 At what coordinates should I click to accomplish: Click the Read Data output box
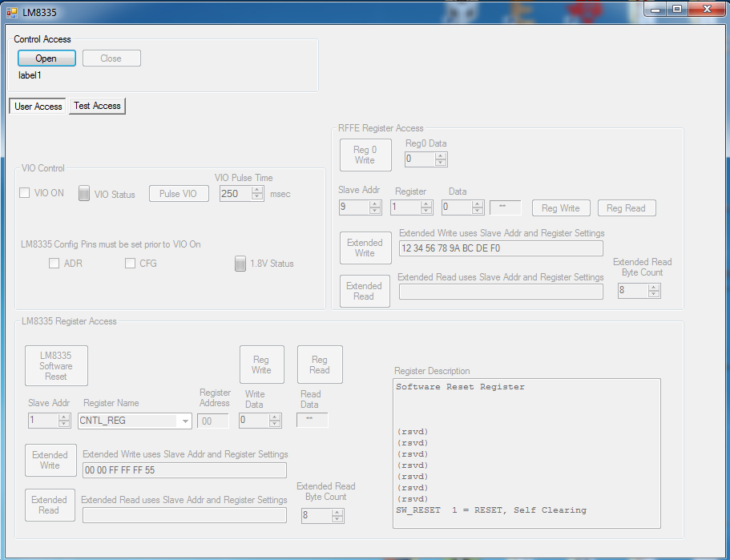pyautogui.click(x=312, y=420)
